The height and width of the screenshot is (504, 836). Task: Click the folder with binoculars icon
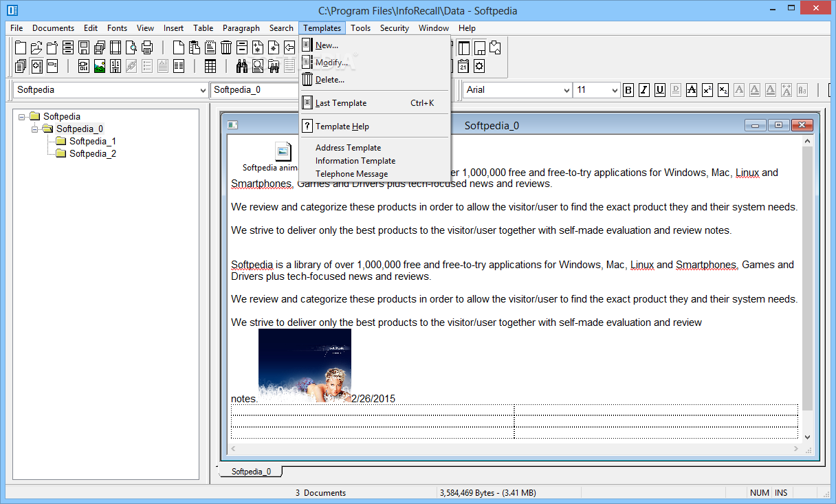(x=273, y=66)
